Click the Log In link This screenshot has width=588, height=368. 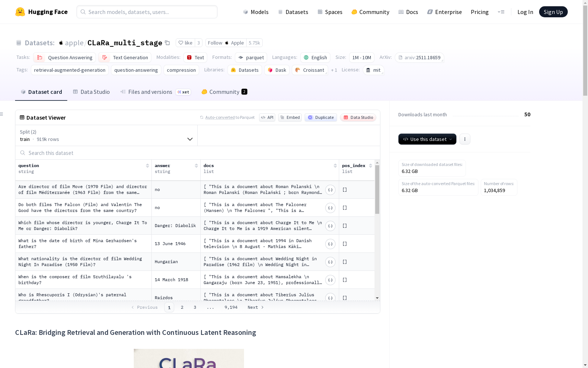525,12
